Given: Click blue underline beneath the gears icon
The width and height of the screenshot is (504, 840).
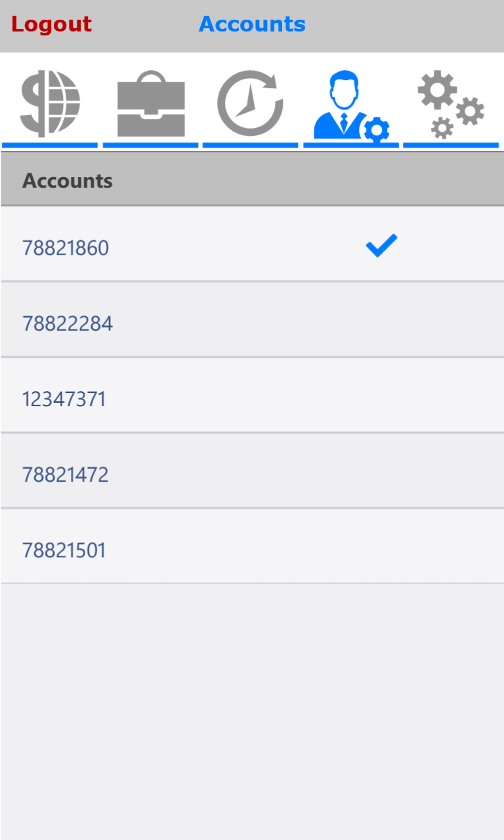Looking at the screenshot, I should (451, 145).
